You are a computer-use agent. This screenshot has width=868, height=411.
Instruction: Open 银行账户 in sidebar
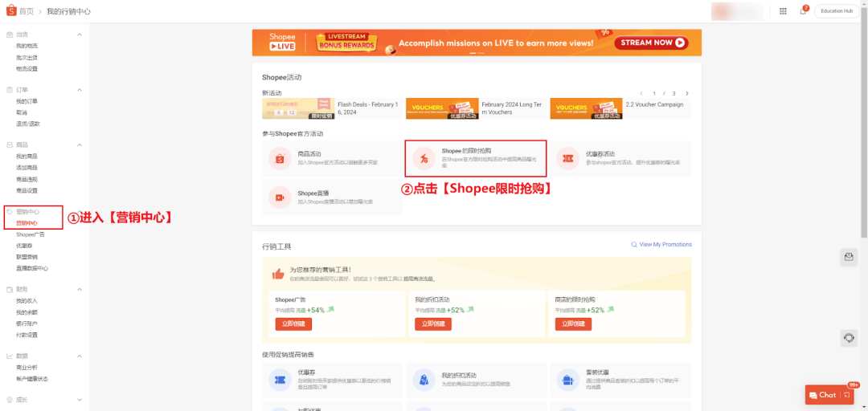[27, 324]
